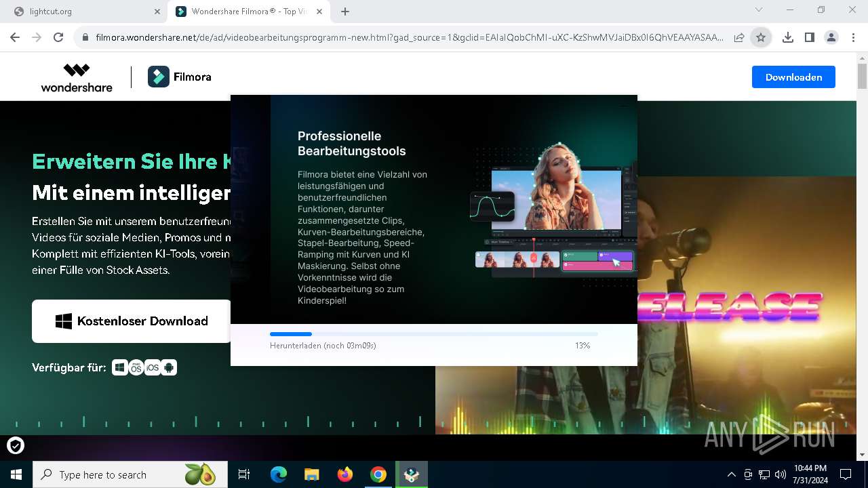Open Chrome three-dot menu

pos(853,38)
